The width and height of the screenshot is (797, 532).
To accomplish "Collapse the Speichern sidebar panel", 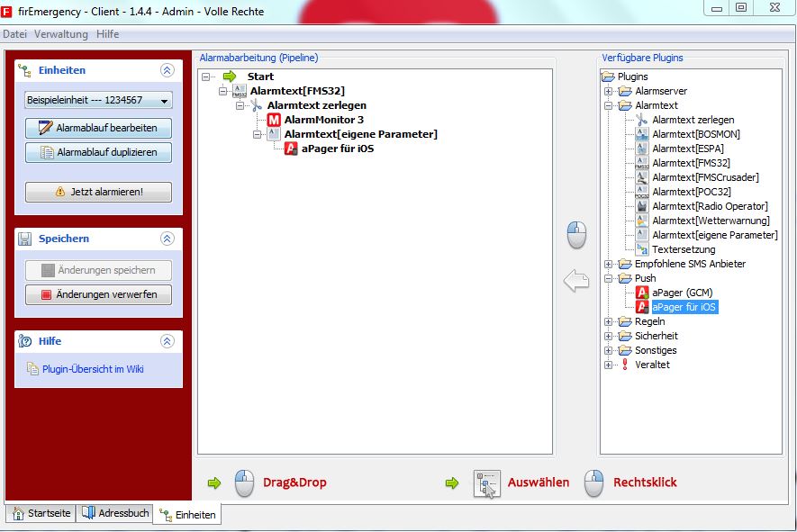I will point(167,239).
